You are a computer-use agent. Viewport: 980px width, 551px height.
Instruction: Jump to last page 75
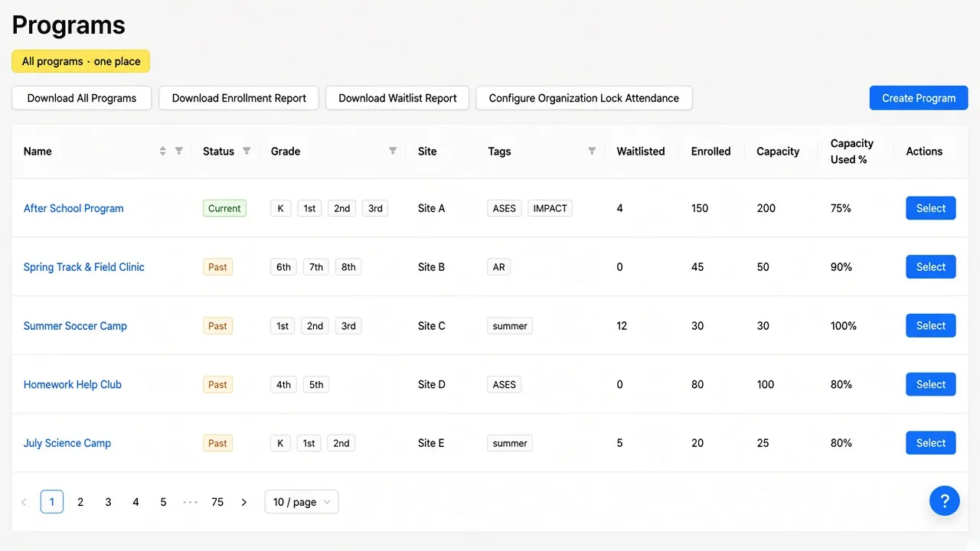coord(217,502)
